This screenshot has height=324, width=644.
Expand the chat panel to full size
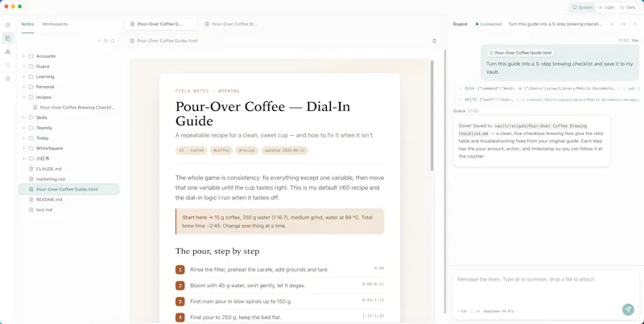[623, 24]
